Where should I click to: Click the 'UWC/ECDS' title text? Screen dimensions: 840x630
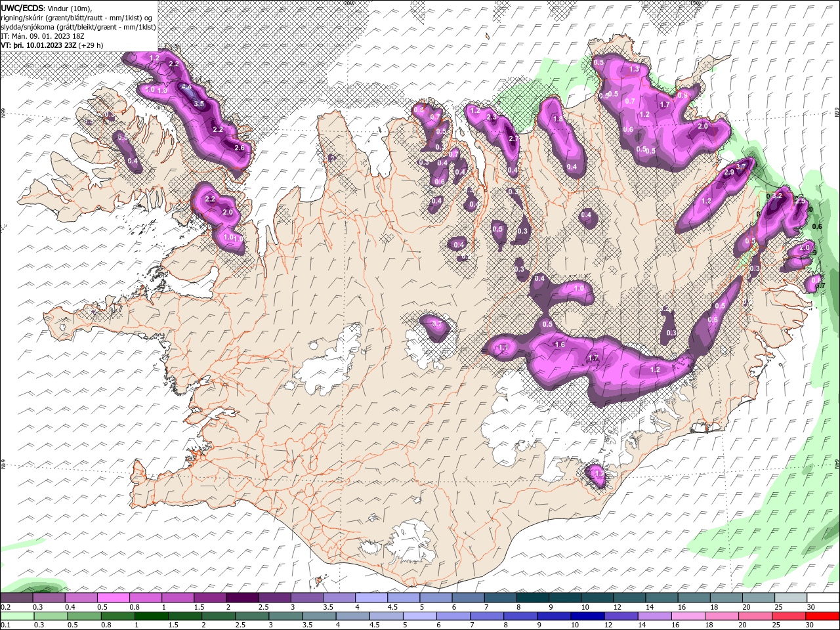(x=21, y=8)
